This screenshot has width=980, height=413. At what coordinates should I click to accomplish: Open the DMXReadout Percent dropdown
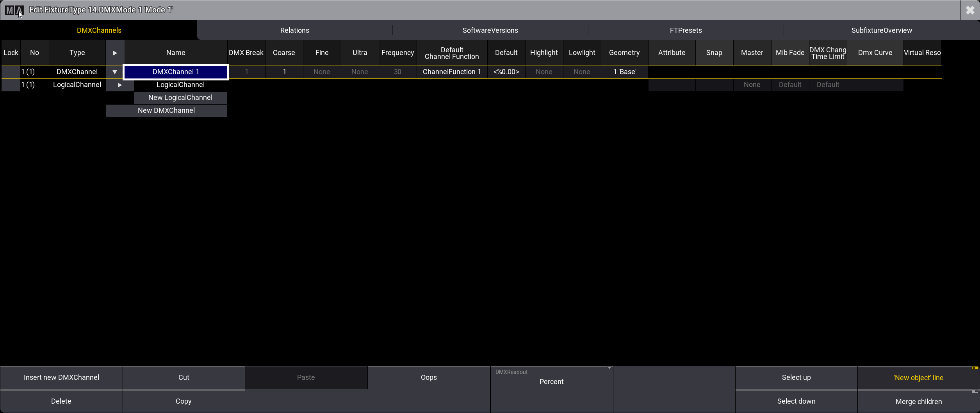(x=551, y=378)
